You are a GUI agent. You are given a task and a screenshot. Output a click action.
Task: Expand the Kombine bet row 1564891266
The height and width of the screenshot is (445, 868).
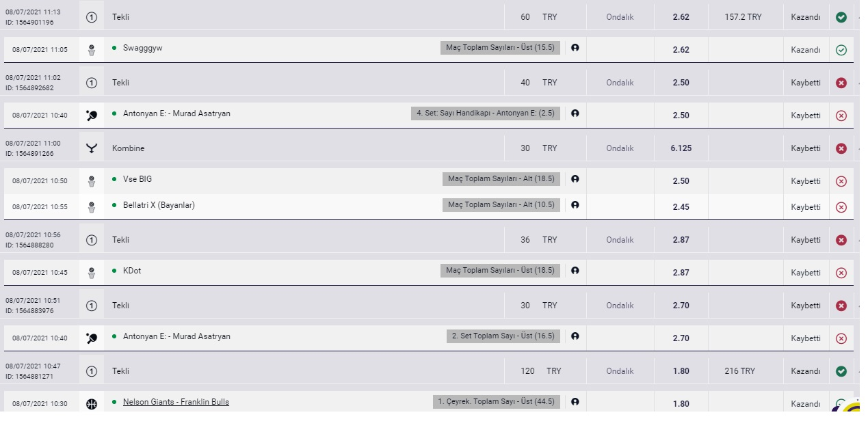428,148
